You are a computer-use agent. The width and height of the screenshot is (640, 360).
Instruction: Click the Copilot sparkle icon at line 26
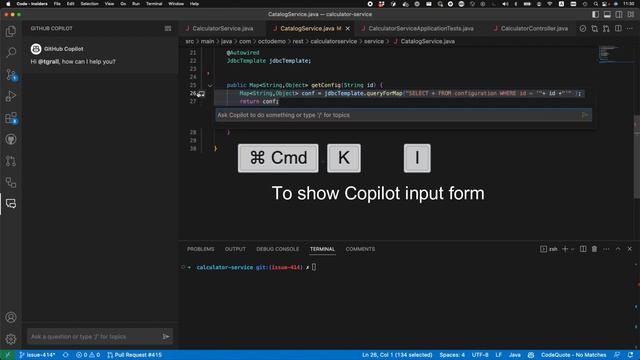point(201,94)
